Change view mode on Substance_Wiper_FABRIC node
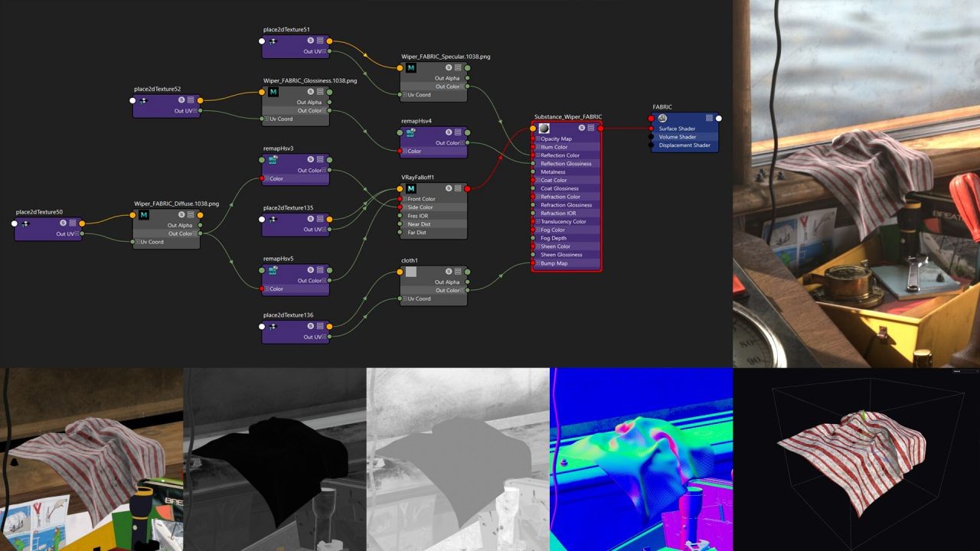980x551 pixels. [x=591, y=128]
